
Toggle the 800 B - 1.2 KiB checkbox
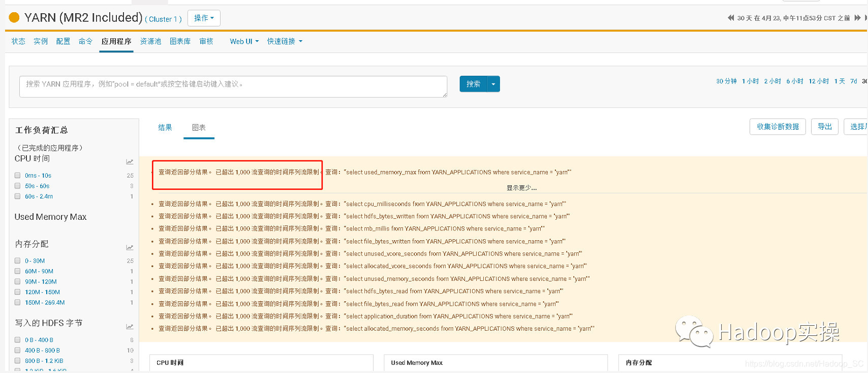click(x=18, y=361)
